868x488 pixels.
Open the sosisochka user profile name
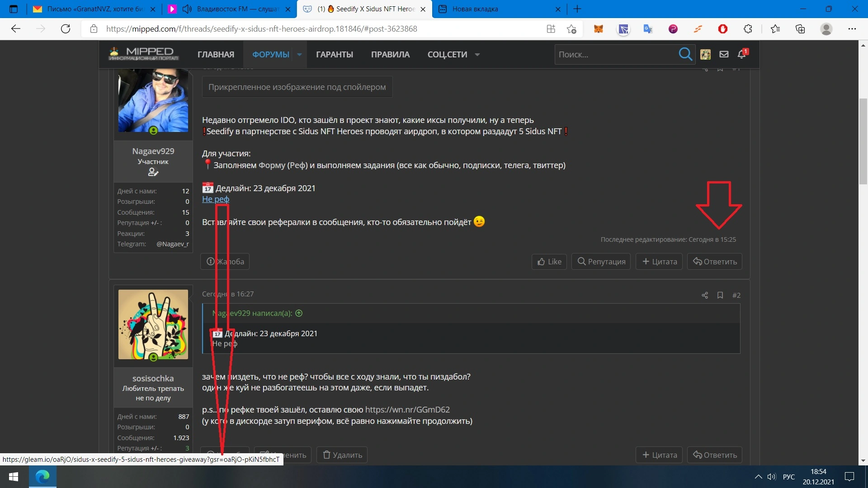[153, 379]
